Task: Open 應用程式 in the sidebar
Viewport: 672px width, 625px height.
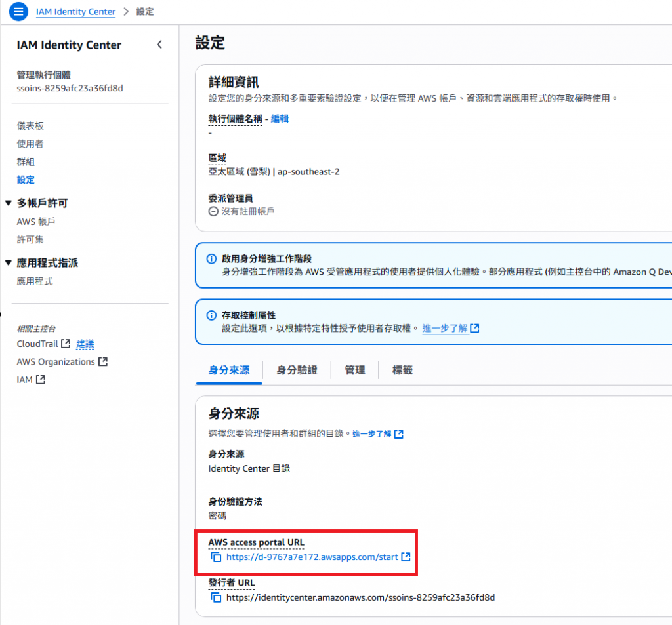Action: pos(35,281)
